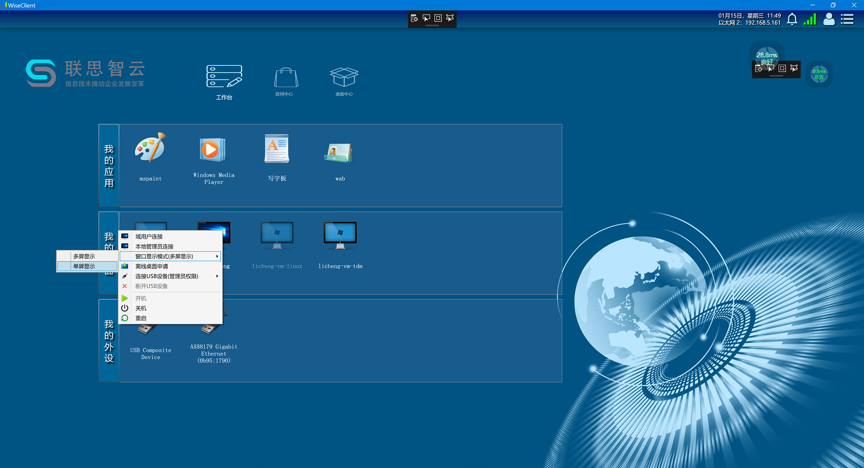Expand 连接USB设备(管理员权限) submenu
Viewport: 864px width, 468px height.
(170, 276)
